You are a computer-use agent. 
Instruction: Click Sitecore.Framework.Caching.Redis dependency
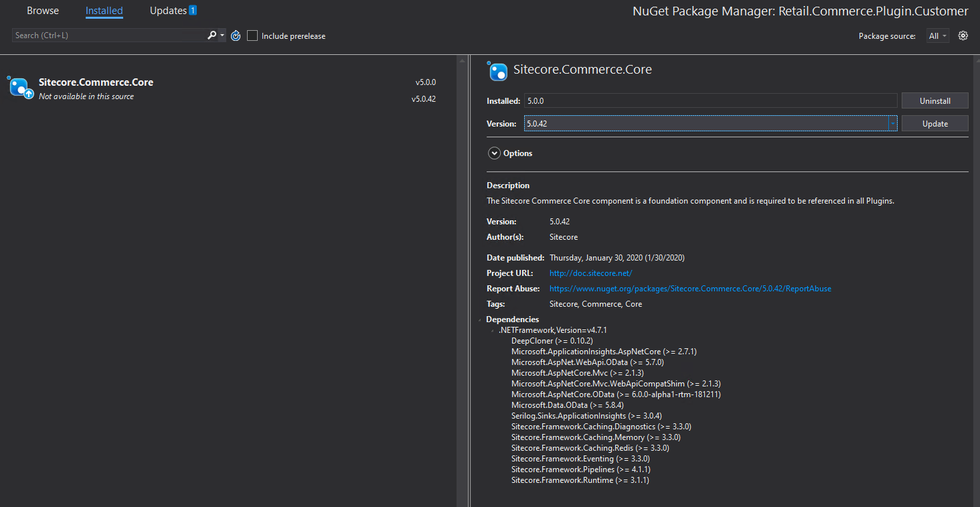[590, 448]
